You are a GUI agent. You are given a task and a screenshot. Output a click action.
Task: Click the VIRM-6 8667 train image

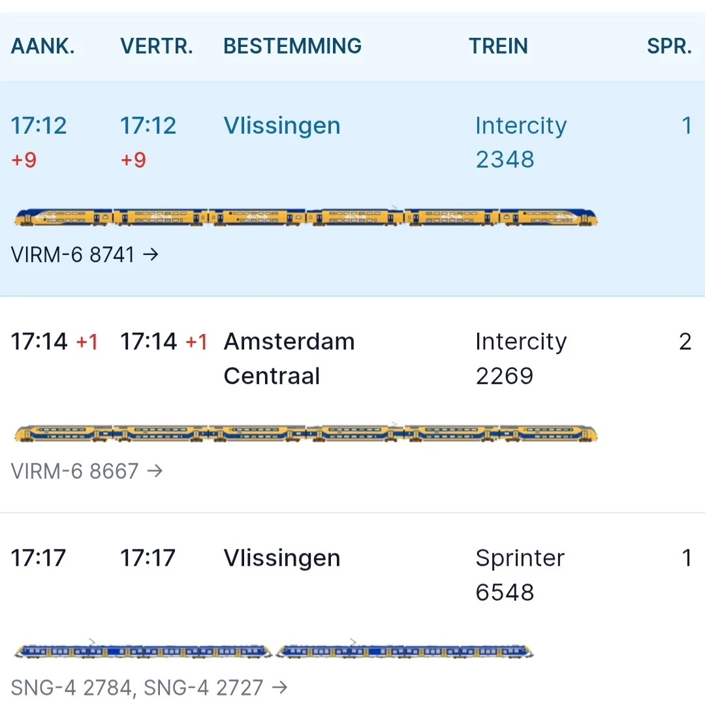click(x=305, y=434)
